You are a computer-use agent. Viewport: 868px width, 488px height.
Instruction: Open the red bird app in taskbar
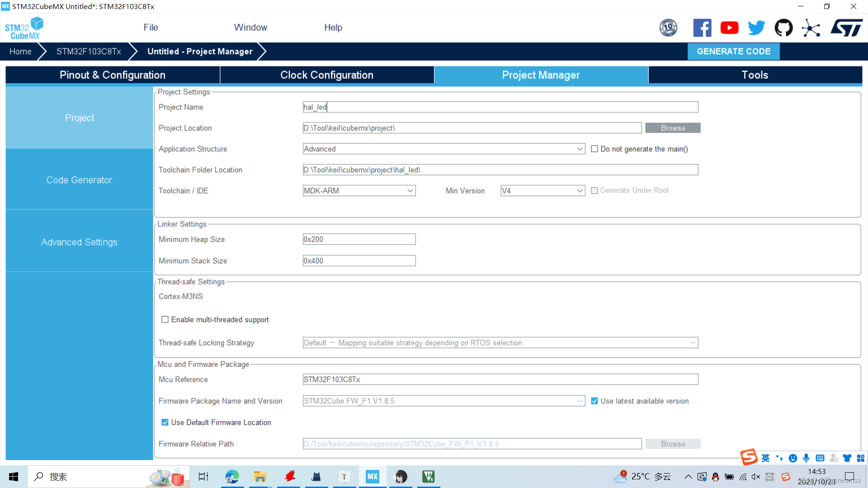click(x=289, y=477)
